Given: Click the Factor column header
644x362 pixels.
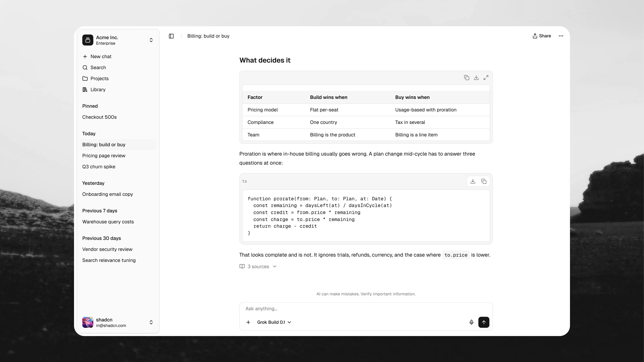Looking at the screenshot, I should pyautogui.click(x=255, y=97).
